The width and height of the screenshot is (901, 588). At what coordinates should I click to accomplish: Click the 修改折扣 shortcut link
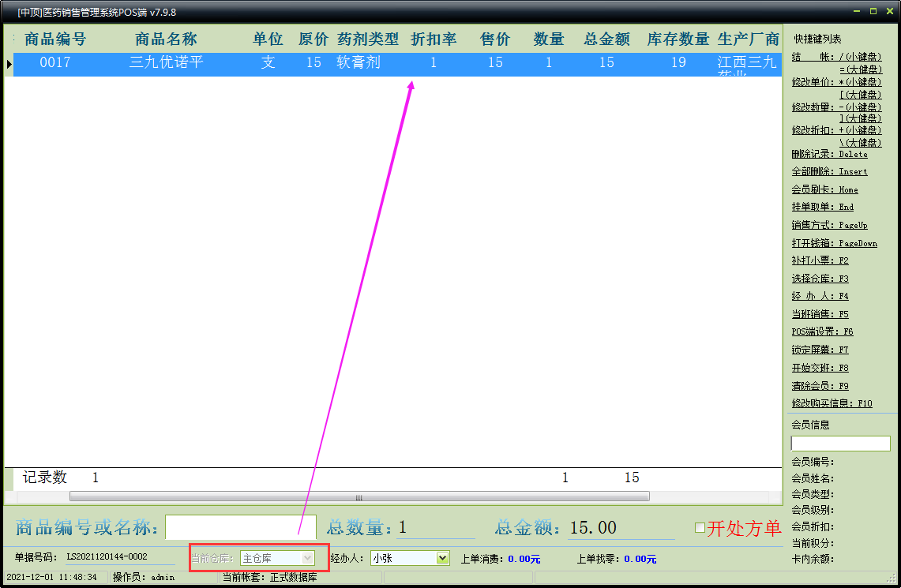click(x=836, y=130)
